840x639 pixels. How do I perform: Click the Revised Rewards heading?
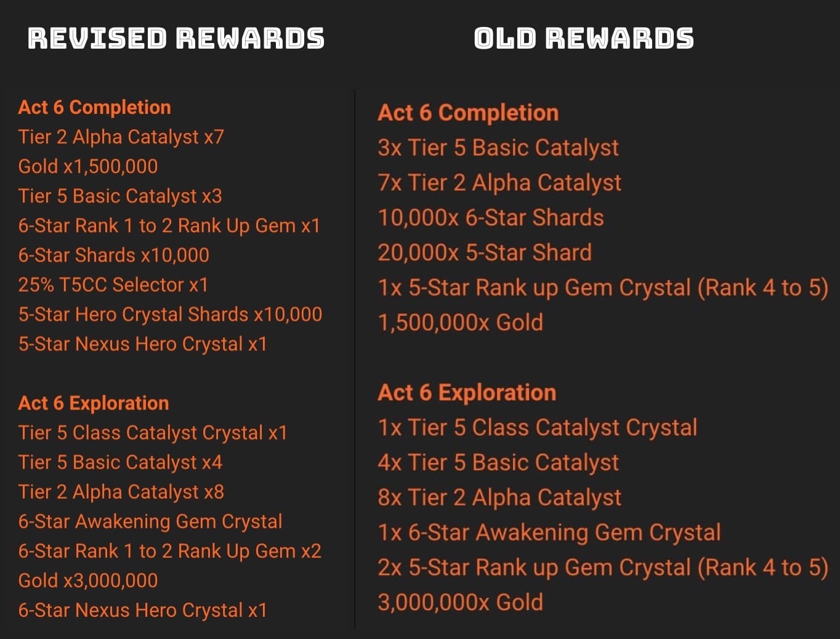(x=176, y=38)
